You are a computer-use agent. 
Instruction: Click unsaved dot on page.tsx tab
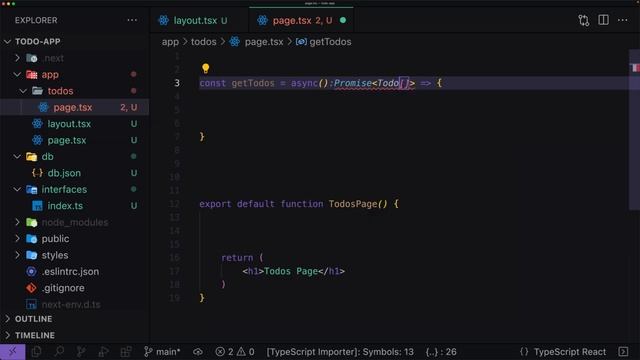coord(343,20)
